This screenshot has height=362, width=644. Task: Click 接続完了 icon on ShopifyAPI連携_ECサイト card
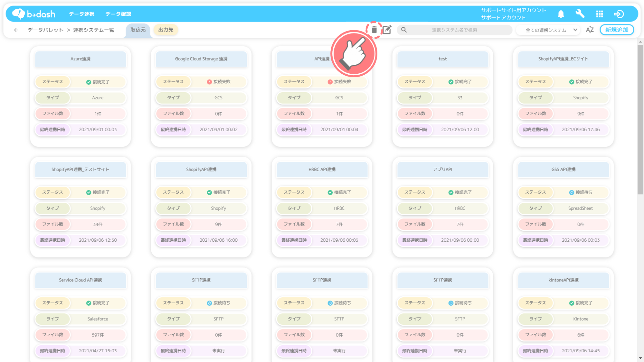[572, 82]
